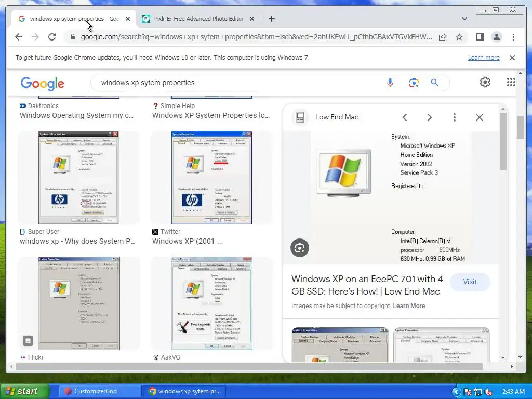Click the preview panel scrollbar thumb
The height and width of the screenshot is (399, 532).
click(x=503, y=141)
